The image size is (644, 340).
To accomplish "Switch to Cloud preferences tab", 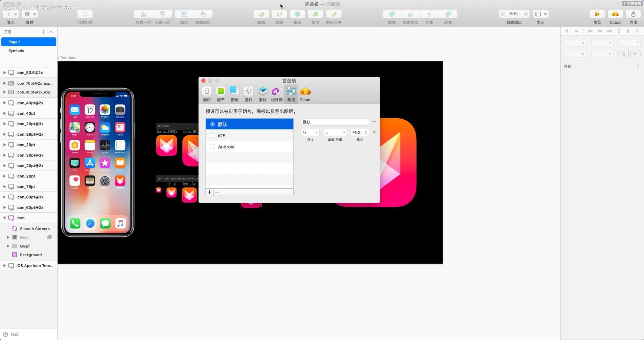I will (x=305, y=94).
